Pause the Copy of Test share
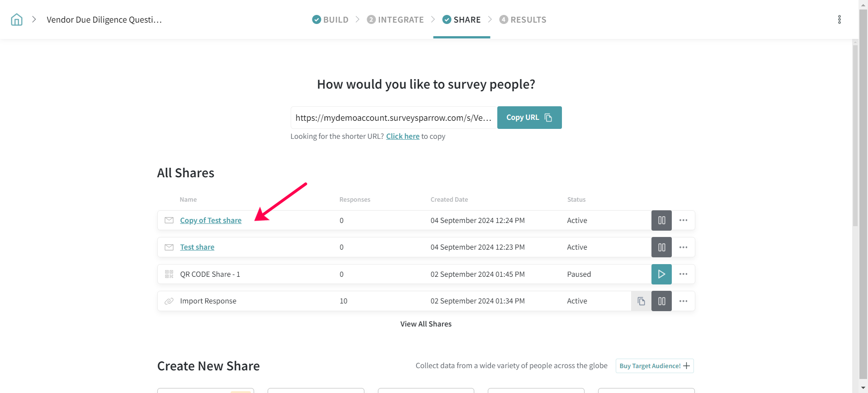Viewport: 868px width, 393px height. pyautogui.click(x=661, y=220)
